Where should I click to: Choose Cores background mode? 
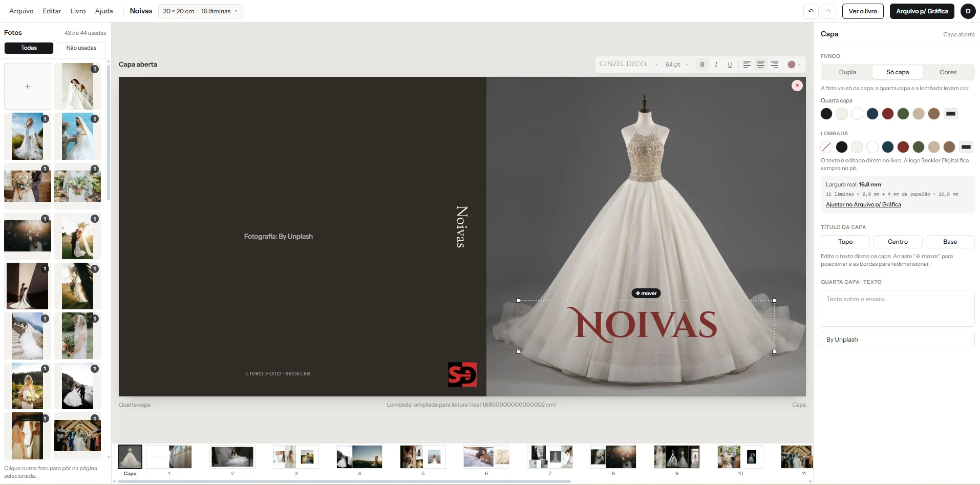pos(948,72)
